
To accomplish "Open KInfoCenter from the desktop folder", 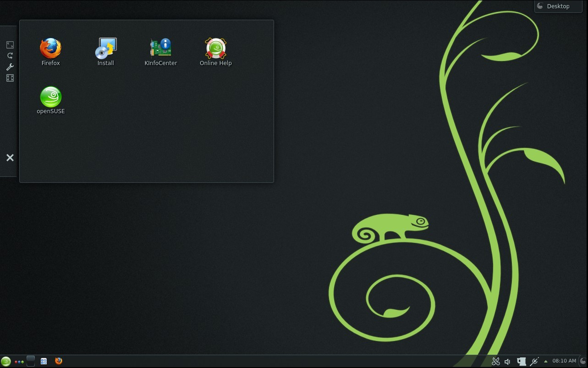I will click(161, 51).
